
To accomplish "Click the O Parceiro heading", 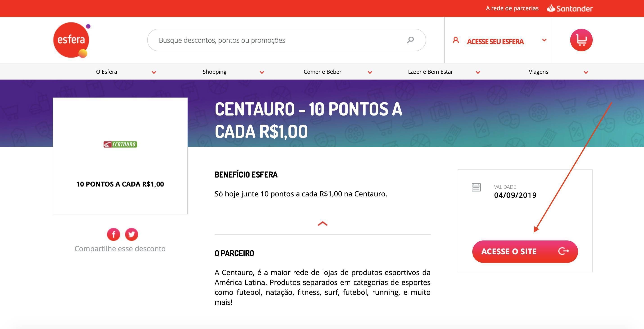I will tap(234, 253).
